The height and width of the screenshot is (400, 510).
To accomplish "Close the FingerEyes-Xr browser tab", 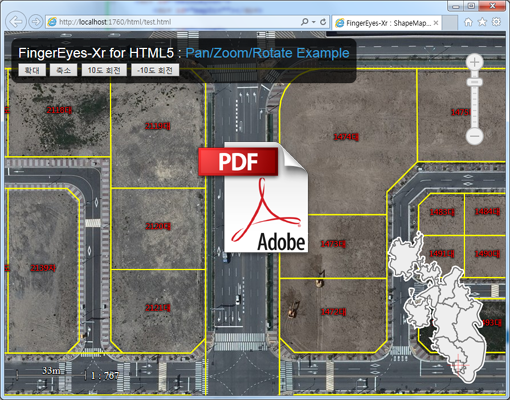I will click(436, 23).
